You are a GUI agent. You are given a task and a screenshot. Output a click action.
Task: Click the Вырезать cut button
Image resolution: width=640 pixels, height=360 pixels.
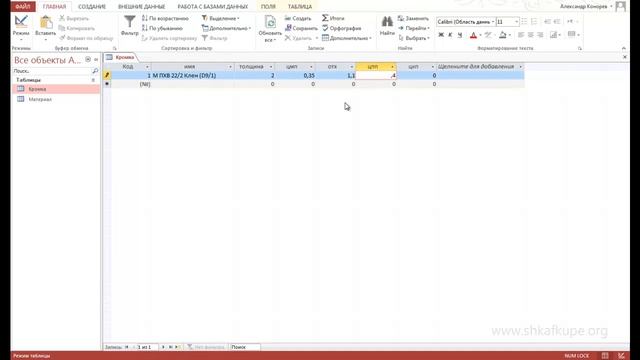[x=74, y=18]
